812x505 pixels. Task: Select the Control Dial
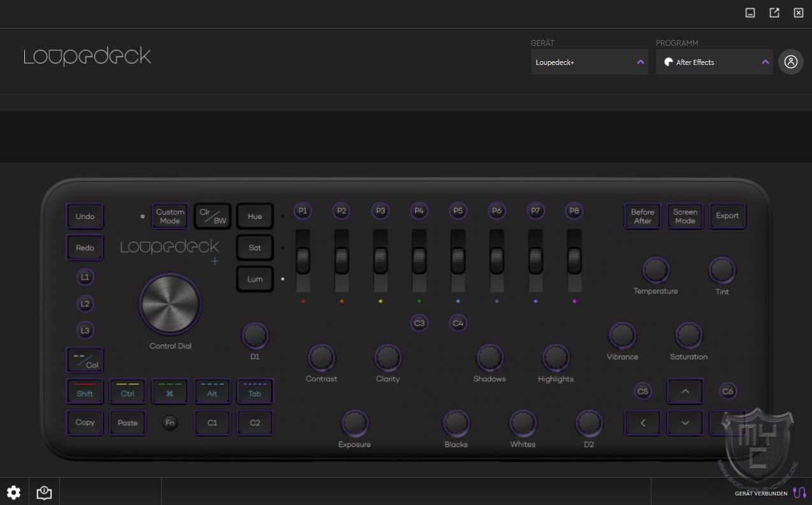tap(171, 304)
